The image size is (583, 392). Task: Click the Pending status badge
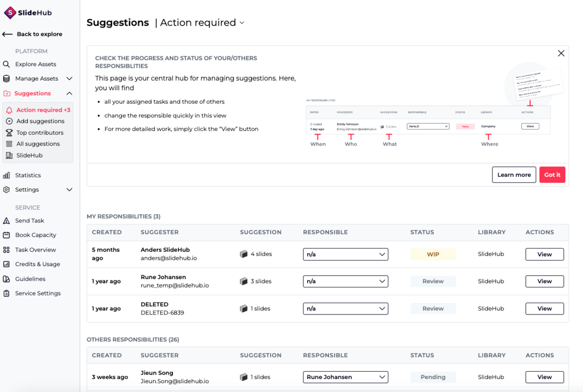[x=433, y=377]
